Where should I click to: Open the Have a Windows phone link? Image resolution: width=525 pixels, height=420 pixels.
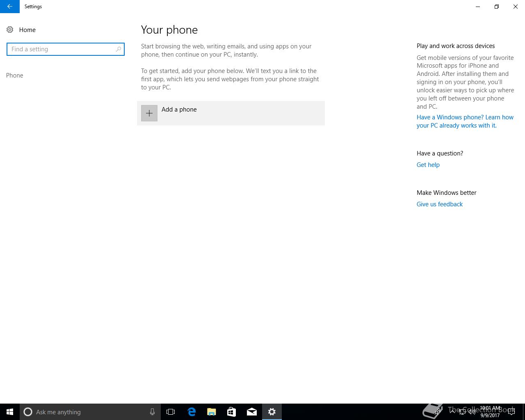465,121
